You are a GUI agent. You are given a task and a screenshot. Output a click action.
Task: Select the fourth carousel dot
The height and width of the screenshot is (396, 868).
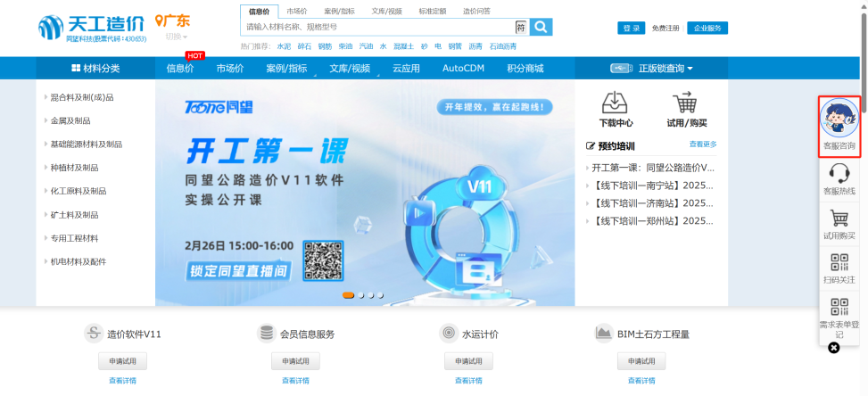tap(380, 295)
